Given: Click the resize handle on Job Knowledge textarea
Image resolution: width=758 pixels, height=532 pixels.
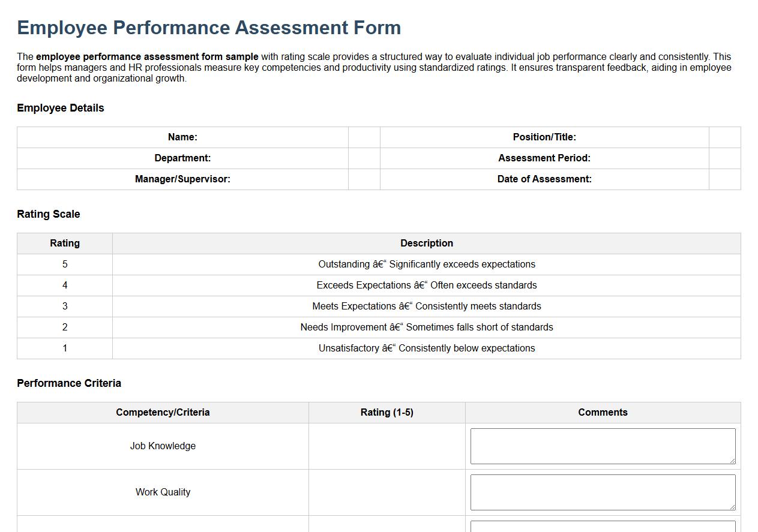Looking at the screenshot, I should [732, 461].
